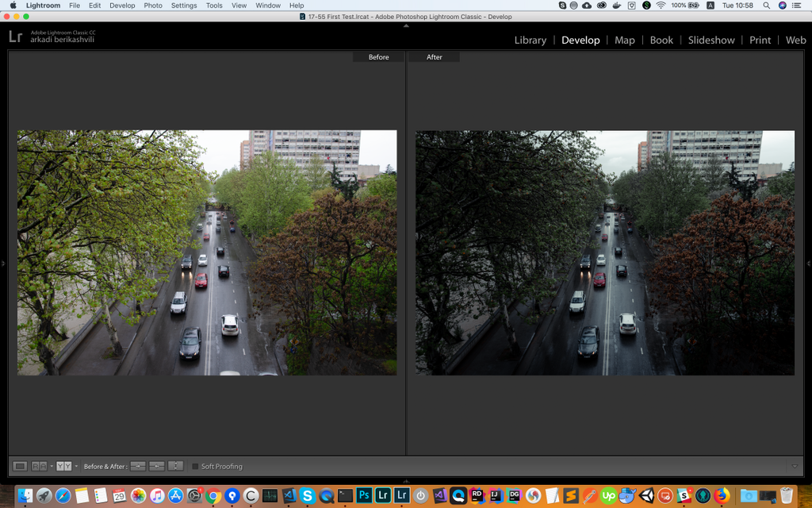Click the After label above the right image
The width and height of the screenshot is (812, 508).
pyautogui.click(x=434, y=57)
